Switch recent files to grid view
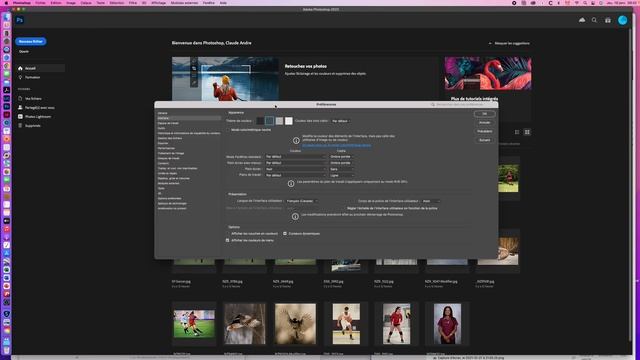The height and width of the screenshot is (360, 640). pyautogui.click(x=527, y=132)
